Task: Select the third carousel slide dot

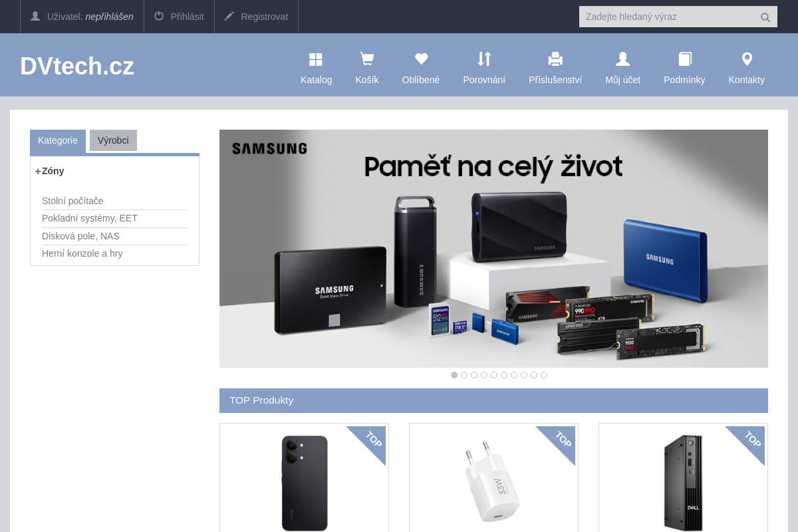Action: pyautogui.click(x=474, y=375)
